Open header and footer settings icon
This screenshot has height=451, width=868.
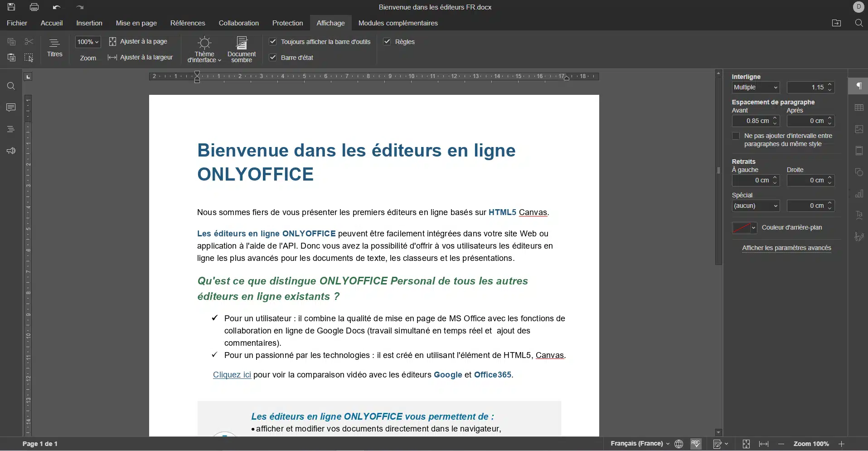(x=859, y=151)
